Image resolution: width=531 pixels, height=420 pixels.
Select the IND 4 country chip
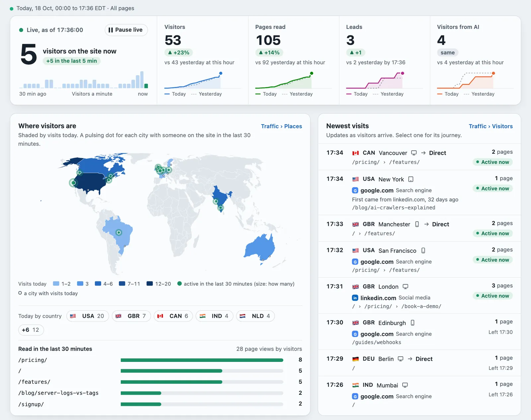tap(214, 316)
